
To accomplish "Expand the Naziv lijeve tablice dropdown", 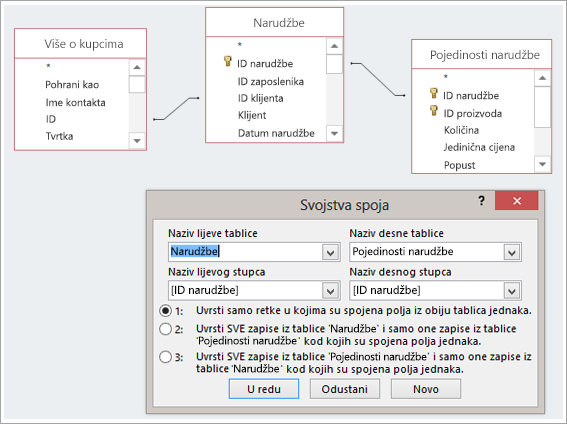I will [331, 252].
